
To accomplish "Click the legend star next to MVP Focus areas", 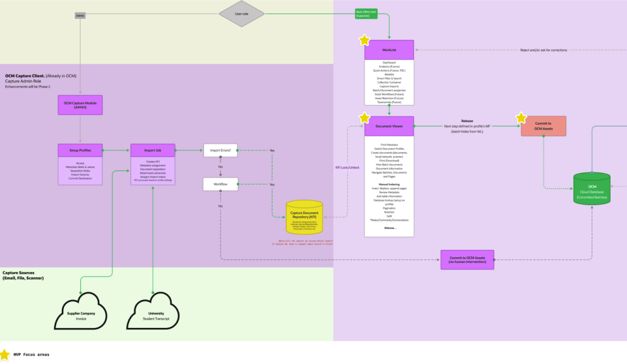I will click(x=4, y=354).
